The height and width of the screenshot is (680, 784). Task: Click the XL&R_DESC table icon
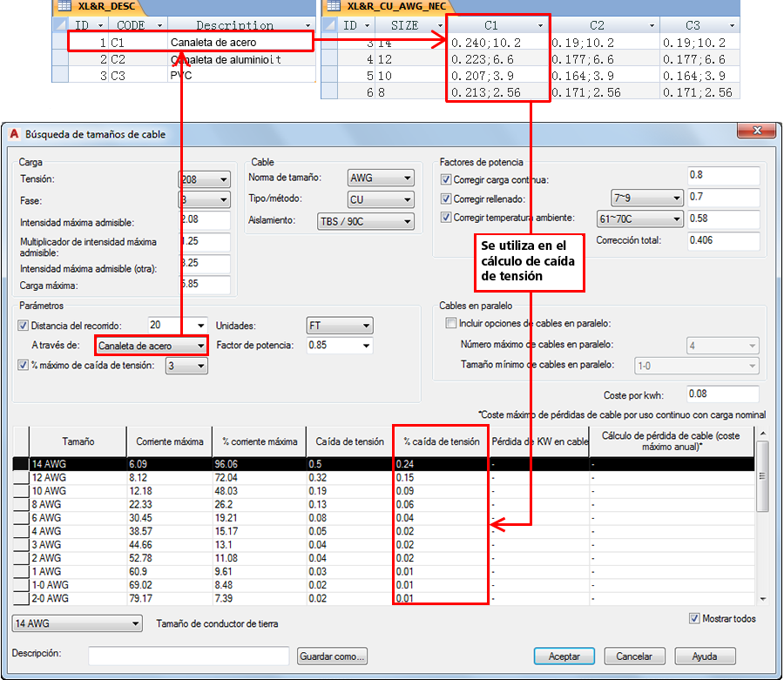(x=64, y=6)
